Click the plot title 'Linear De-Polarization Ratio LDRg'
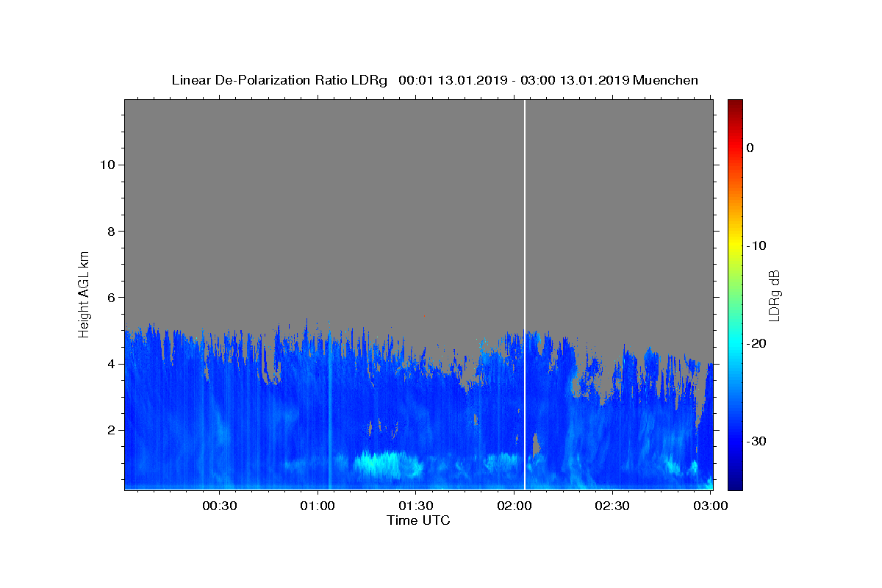This screenshot has width=882, height=588. pyautogui.click(x=279, y=80)
